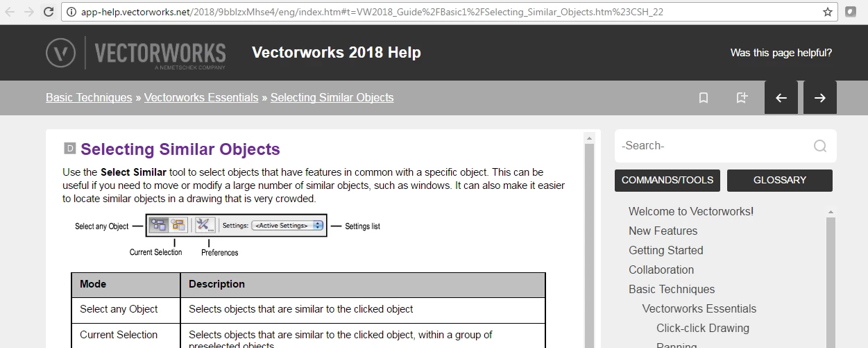Open Click-click Drawing topic in contents

[703, 328]
